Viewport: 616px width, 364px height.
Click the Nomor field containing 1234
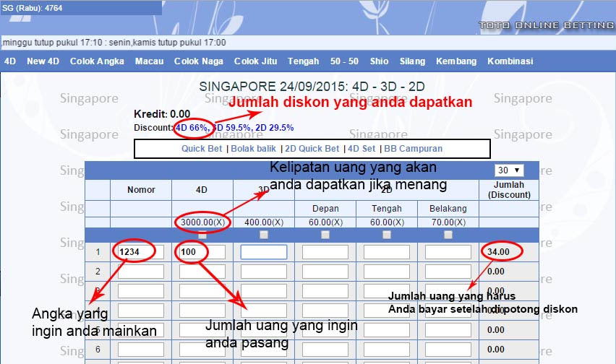click(x=141, y=252)
